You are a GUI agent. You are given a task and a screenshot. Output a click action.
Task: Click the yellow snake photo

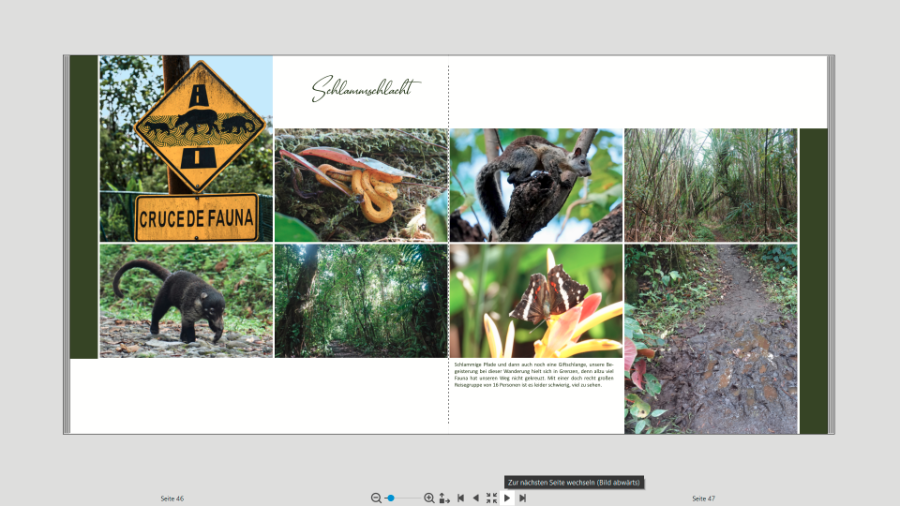(x=361, y=185)
